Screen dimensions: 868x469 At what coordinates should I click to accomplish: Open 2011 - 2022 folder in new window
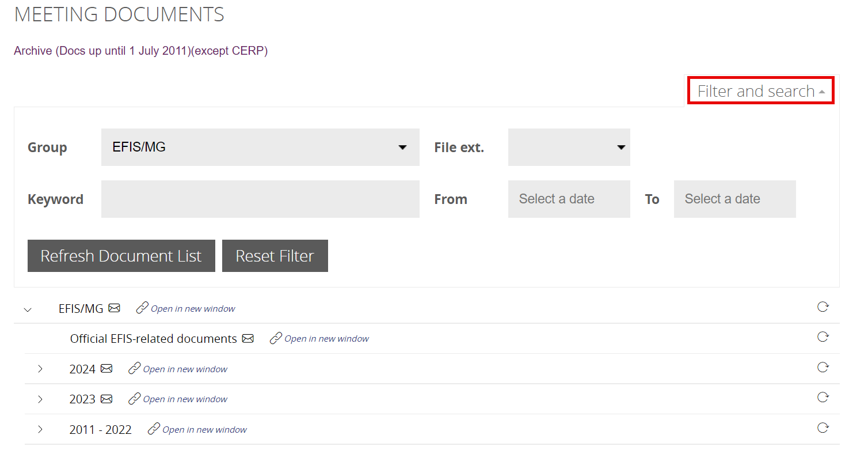[x=197, y=429]
